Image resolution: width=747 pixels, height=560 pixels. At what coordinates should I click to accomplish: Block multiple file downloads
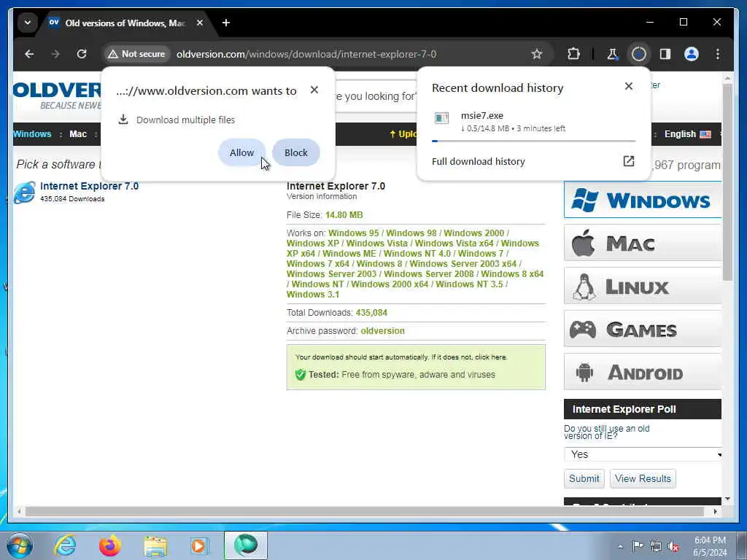(296, 153)
